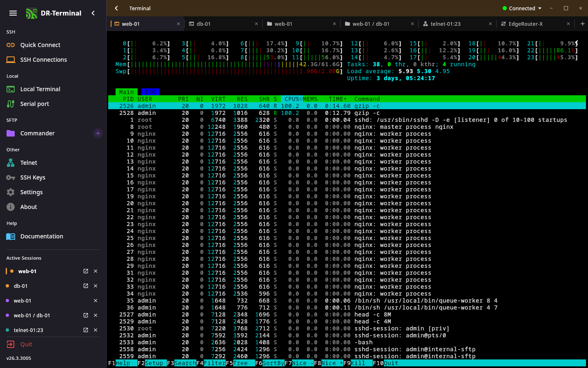Close the web-01 folder tab
This screenshot has height=368, width=588.
click(x=334, y=24)
